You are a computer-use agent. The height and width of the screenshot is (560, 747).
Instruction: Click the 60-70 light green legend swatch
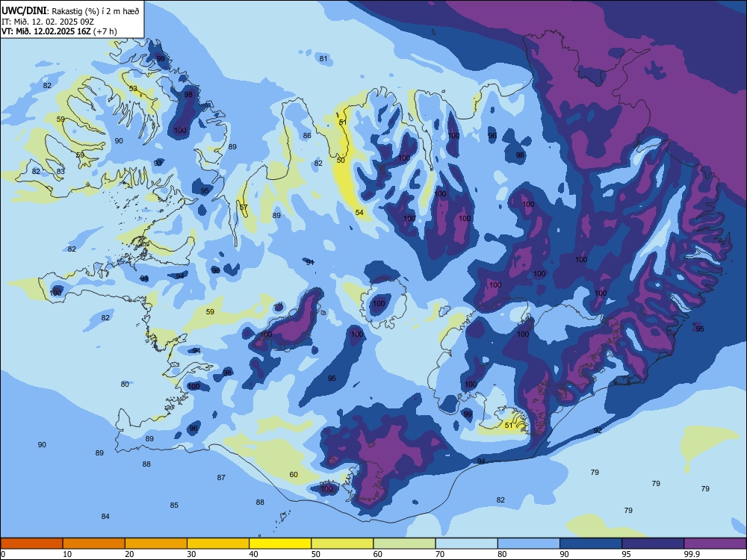tap(404, 544)
